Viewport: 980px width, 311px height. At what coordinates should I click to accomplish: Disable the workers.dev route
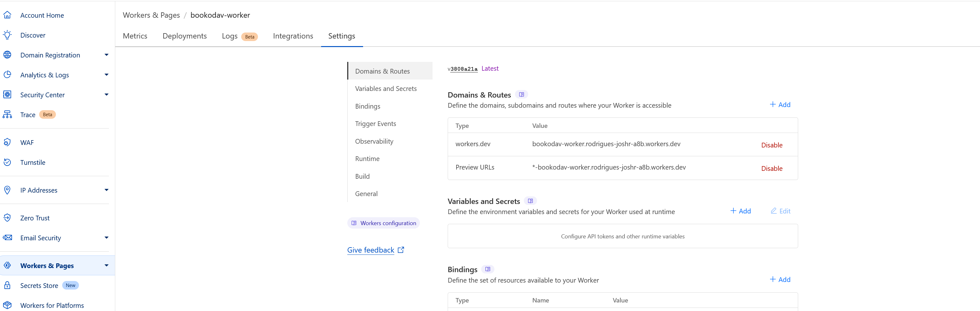click(772, 145)
